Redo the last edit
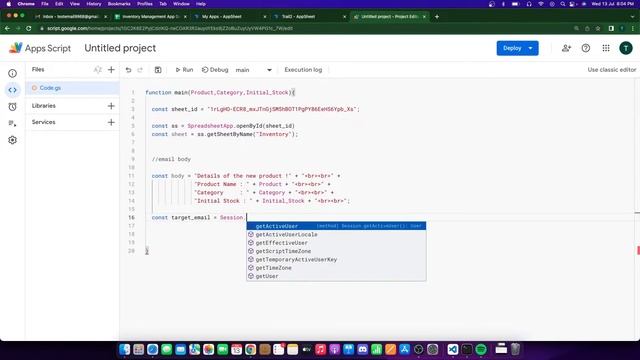The height and width of the screenshot is (360, 640). click(140, 70)
